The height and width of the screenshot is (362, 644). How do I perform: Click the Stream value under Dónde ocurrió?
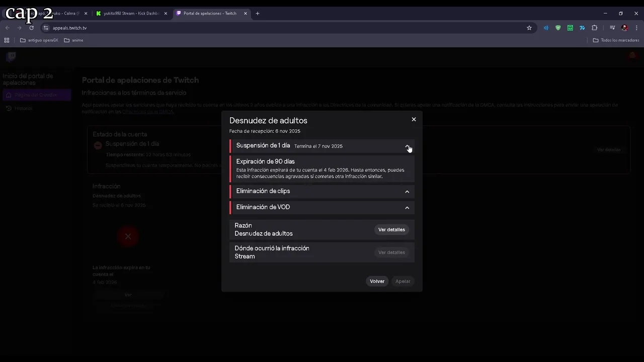pos(245,256)
